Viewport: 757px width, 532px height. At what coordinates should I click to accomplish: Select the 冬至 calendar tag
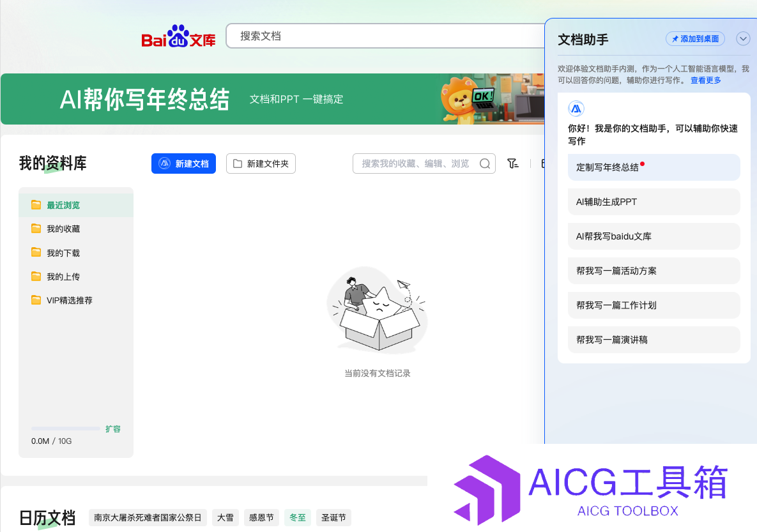pyautogui.click(x=298, y=517)
